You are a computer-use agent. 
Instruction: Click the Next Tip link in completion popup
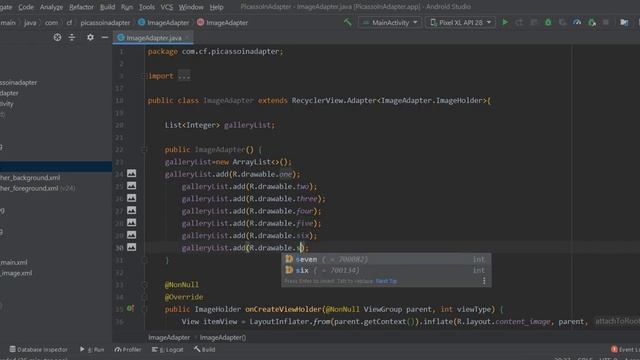(386, 281)
